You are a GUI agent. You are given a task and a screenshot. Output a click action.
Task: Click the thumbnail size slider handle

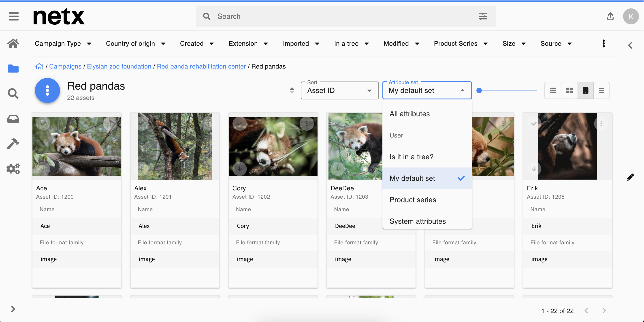(x=479, y=90)
